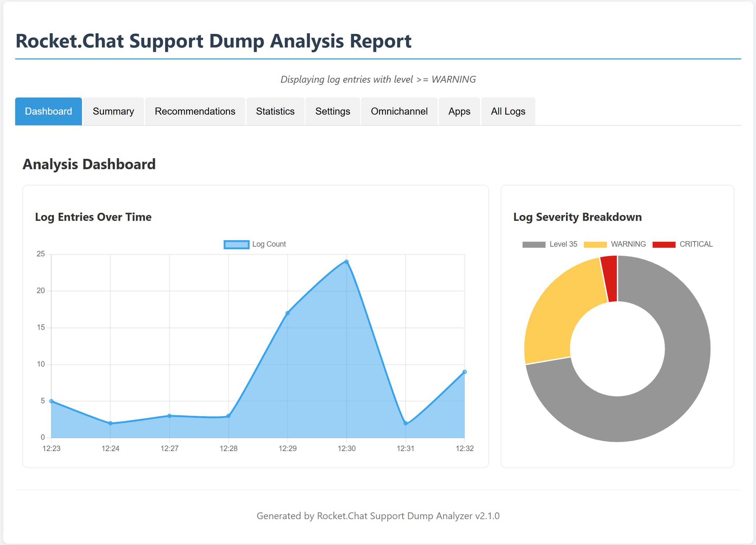Click the 'Log Severity Breakdown' heading

577,217
